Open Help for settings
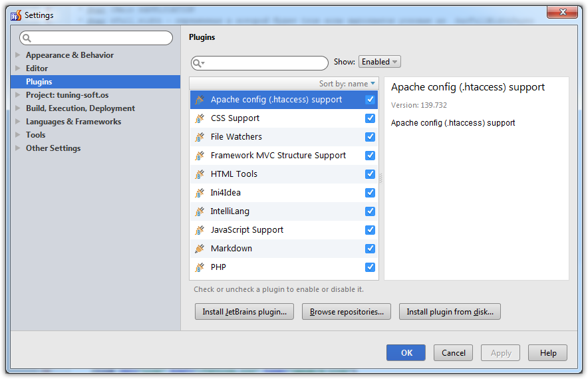 click(548, 353)
